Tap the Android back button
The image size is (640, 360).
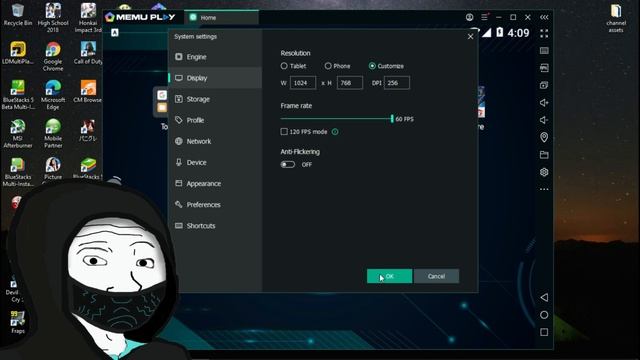coord(544,298)
